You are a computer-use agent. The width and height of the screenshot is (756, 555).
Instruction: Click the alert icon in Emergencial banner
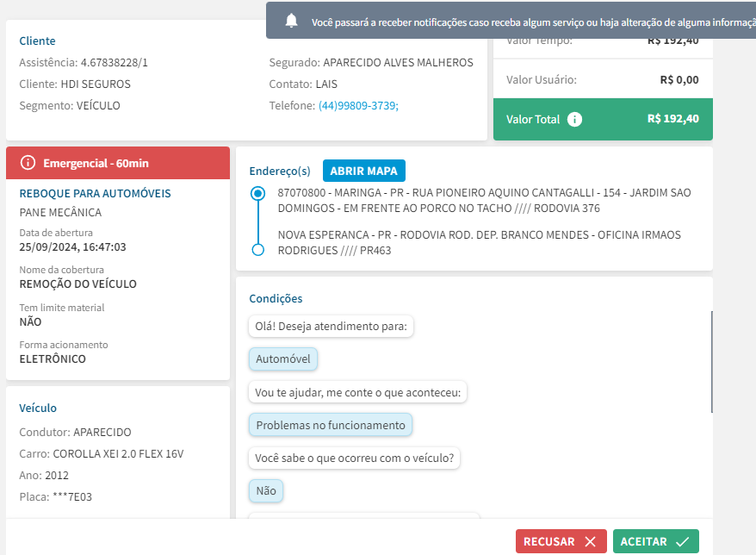tap(28, 163)
